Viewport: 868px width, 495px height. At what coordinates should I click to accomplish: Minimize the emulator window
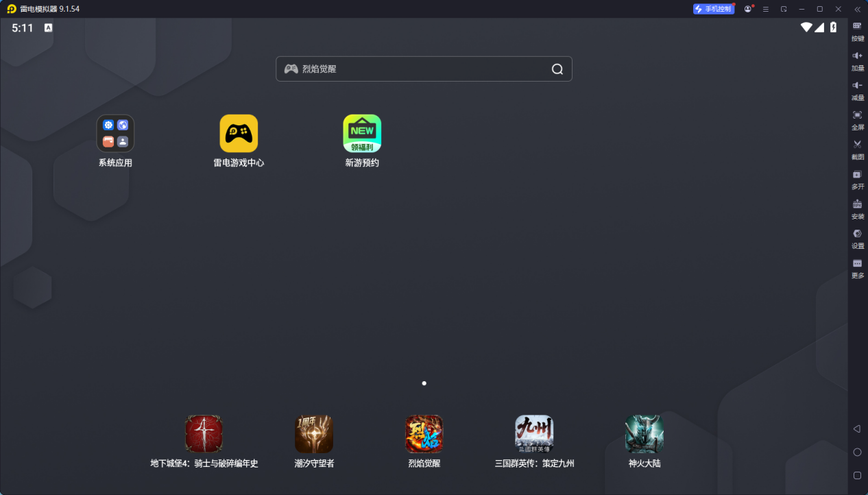(x=801, y=9)
